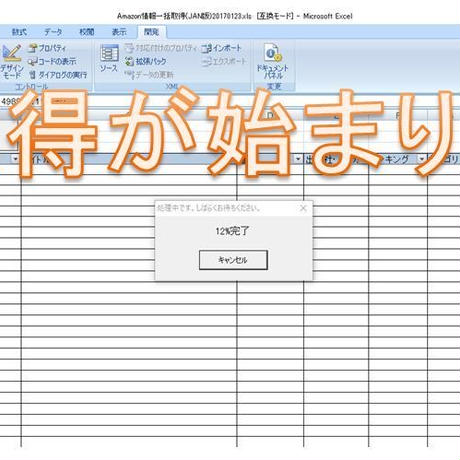This screenshot has height=460, width=460.
Task: Click Refresh Data (データの更新) command
Action: coord(149,75)
